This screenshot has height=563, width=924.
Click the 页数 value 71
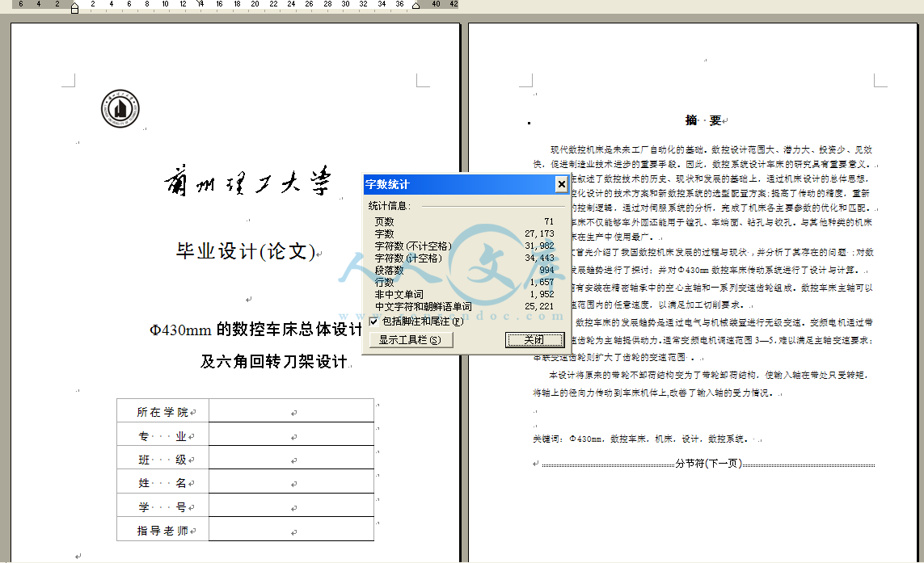(549, 221)
